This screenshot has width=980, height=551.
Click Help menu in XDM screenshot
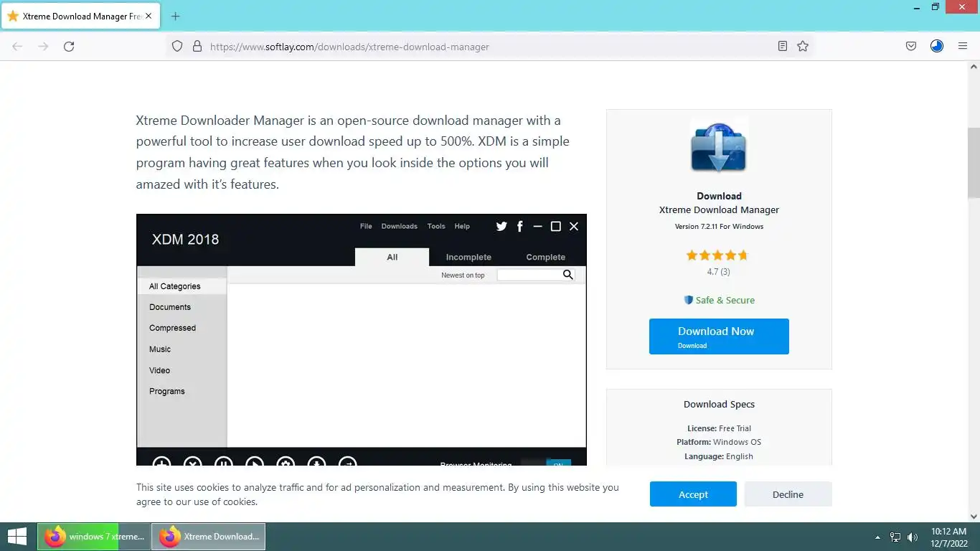tap(462, 226)
